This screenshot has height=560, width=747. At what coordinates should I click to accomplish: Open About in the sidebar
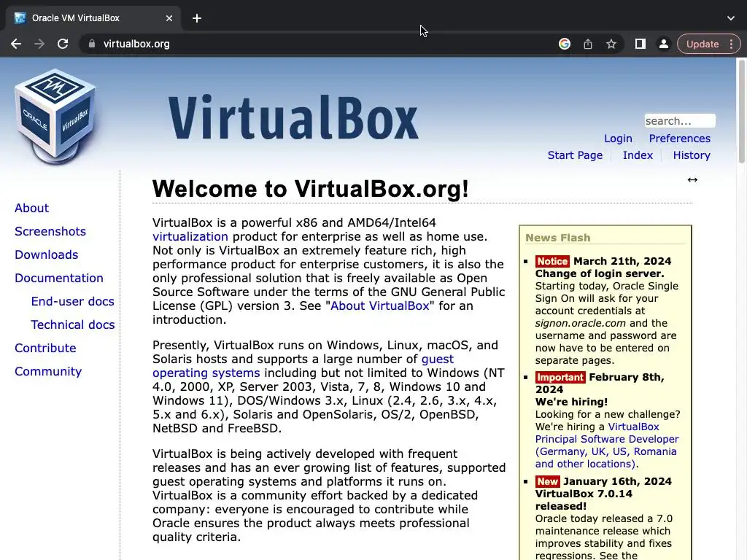coord(31,208)
